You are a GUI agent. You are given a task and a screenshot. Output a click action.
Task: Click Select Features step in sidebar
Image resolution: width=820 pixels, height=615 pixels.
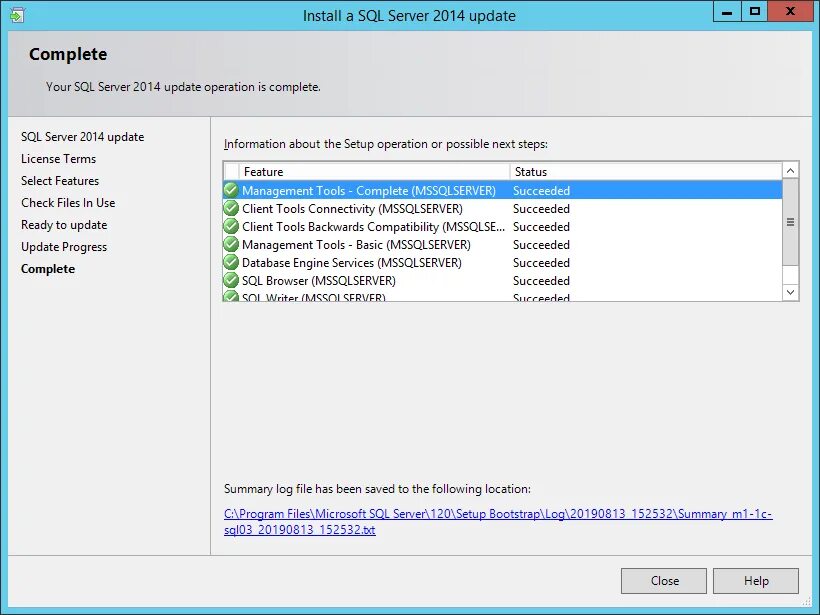[60, 181]
